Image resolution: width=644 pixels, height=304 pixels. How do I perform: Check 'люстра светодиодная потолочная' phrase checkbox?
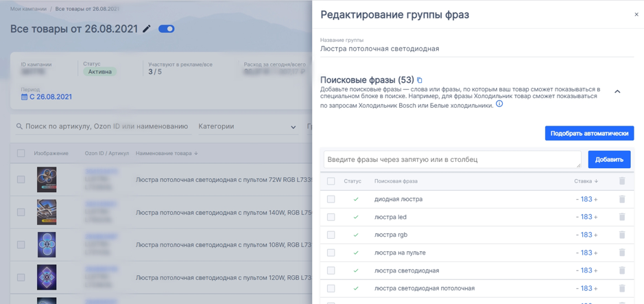point(331,288)
